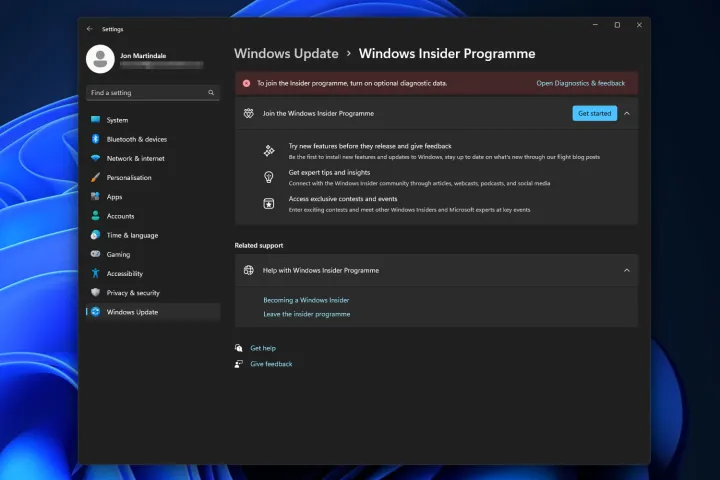Click the System monitor icon
This screenshot has width=720, height=480.
pyautogui.click(x=96, y=120)
